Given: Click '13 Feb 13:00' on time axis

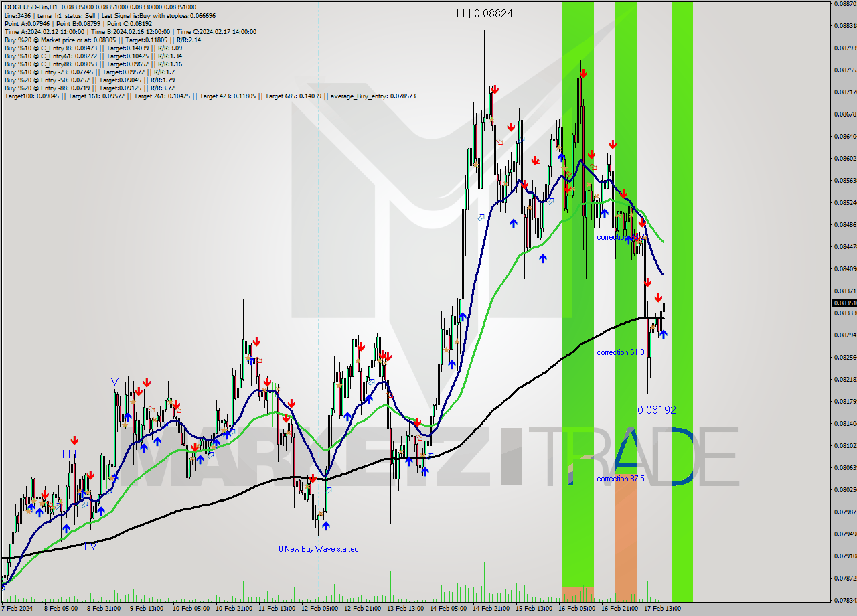Looking at the screenshot, I should [405, 609].
